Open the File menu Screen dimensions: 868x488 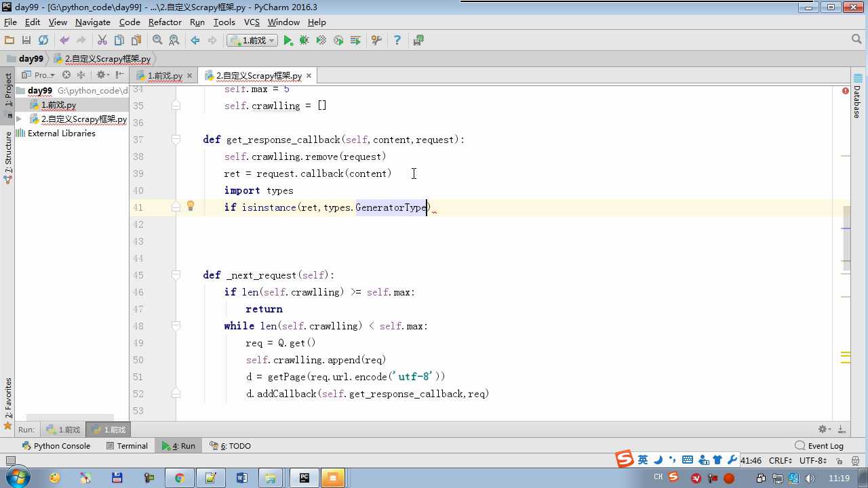10,22
